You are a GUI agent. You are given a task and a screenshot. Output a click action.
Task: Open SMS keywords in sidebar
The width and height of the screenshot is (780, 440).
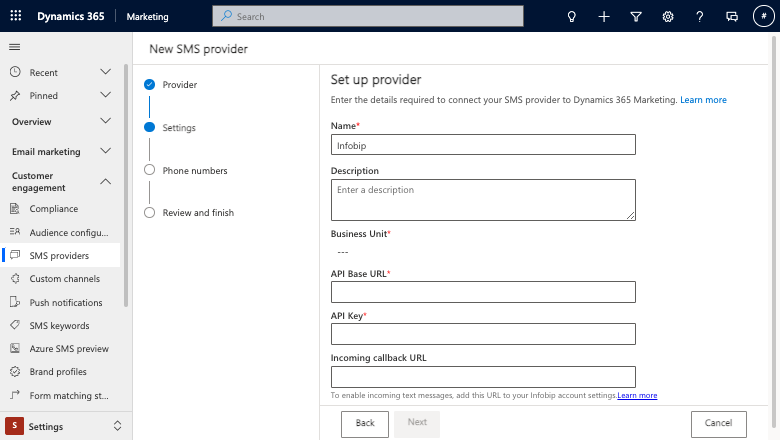pyautogui.click(x=61, y=326)
